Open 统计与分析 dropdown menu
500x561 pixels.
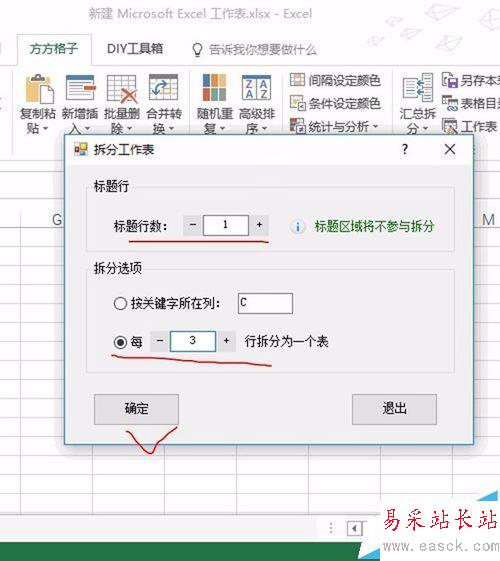(x=334, y=126)
